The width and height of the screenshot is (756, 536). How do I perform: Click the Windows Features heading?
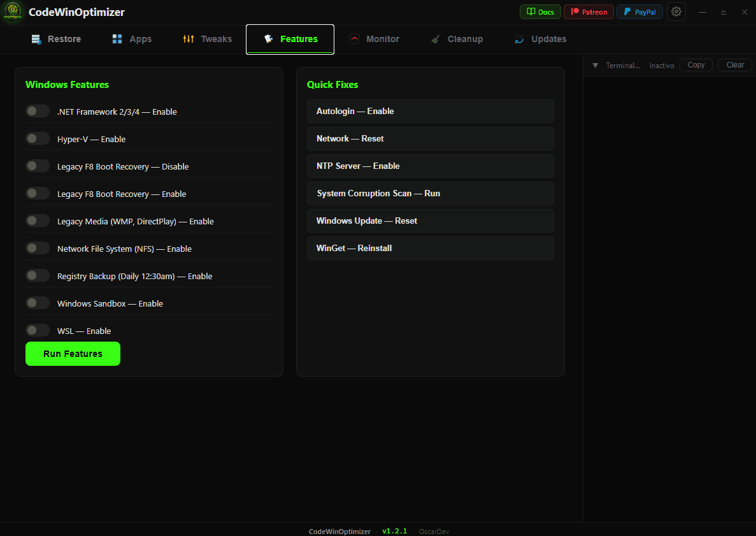[67, 85]
